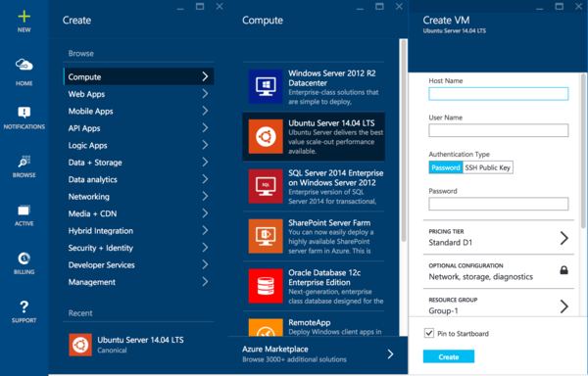This screenshot has height=376, width=588.
Task: Select Hybrid Integration category
Action: (x=138, y=231)
